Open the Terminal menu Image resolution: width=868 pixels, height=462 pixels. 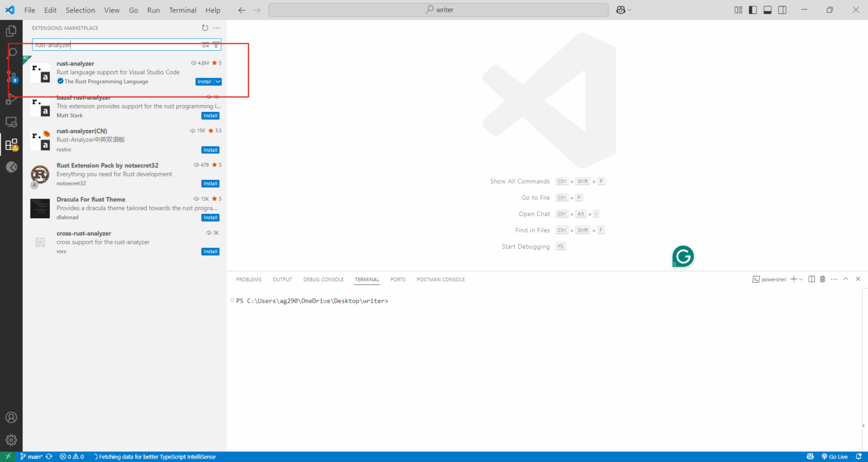coord(183,10)
